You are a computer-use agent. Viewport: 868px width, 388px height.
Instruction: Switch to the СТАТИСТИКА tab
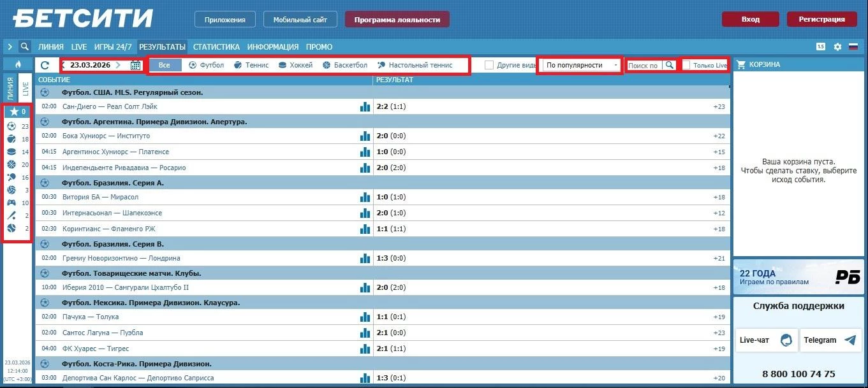point(216,47)
